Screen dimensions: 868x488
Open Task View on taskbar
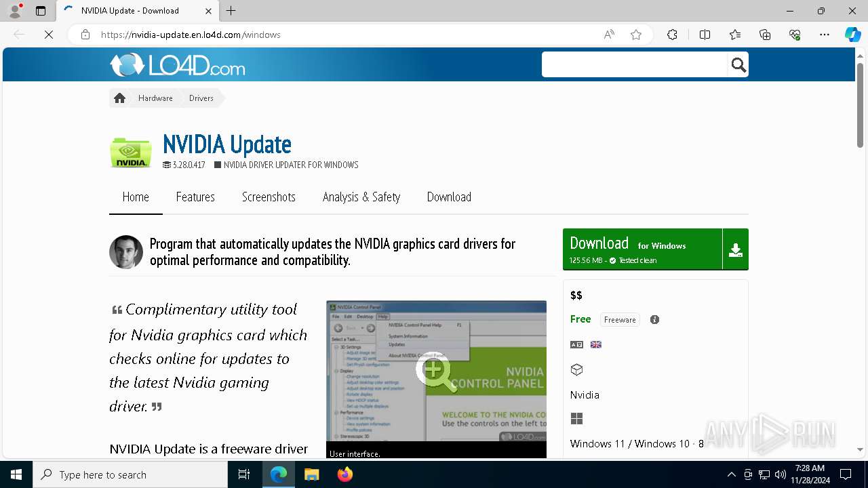[244, 474]
